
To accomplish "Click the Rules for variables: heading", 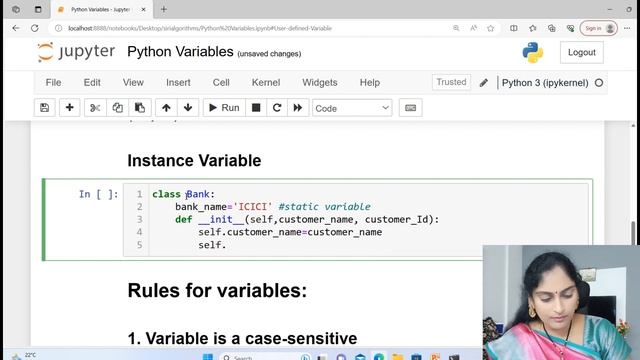I will click(217, 291).
